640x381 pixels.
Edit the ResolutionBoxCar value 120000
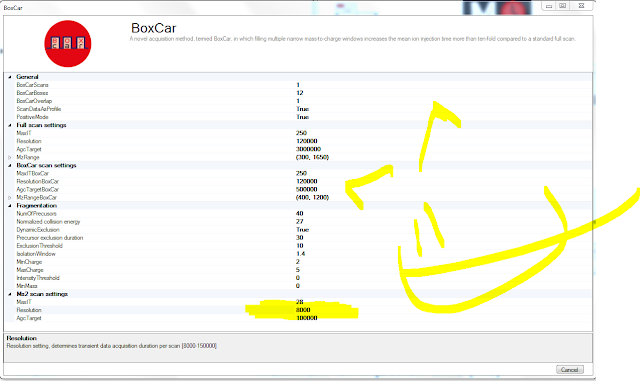point(307,181)
